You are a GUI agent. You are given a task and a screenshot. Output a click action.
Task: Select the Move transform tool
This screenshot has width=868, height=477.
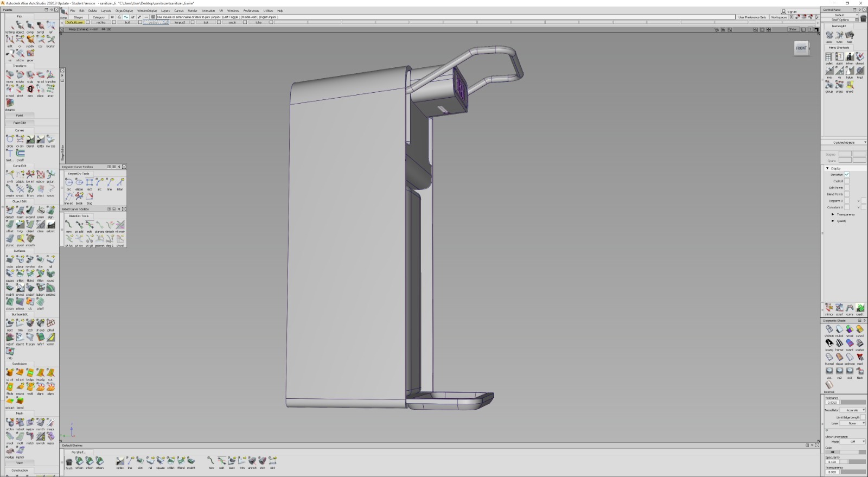[x=10, y=75]
